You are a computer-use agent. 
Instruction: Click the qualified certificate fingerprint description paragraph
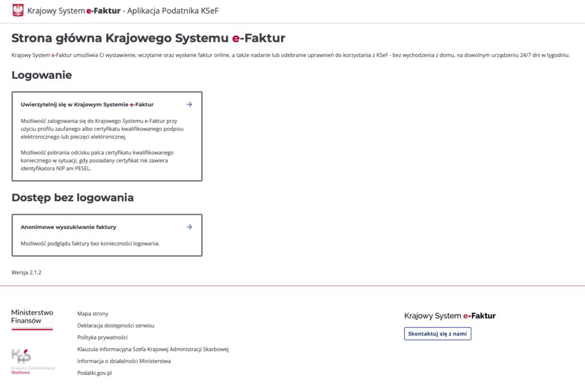(97, 161)
